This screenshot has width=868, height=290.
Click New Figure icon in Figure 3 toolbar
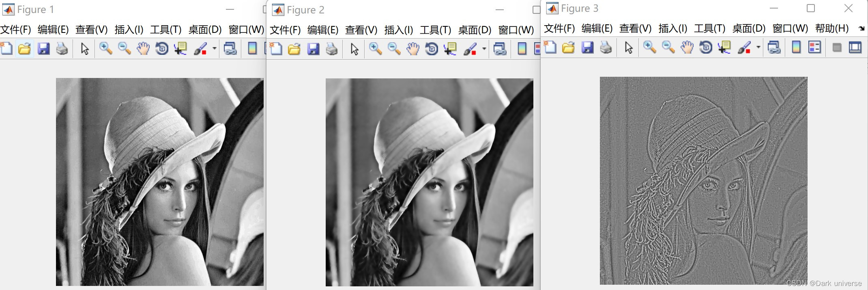[x=550, y=48]
